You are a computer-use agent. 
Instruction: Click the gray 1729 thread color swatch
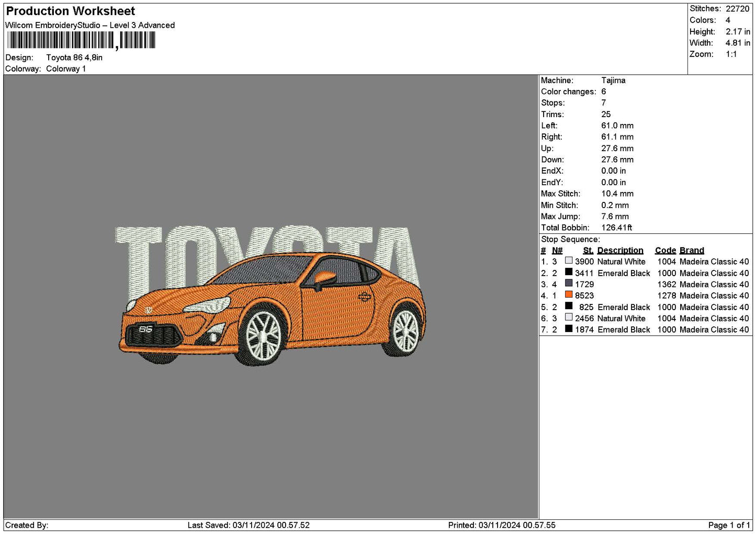point(569,283)
